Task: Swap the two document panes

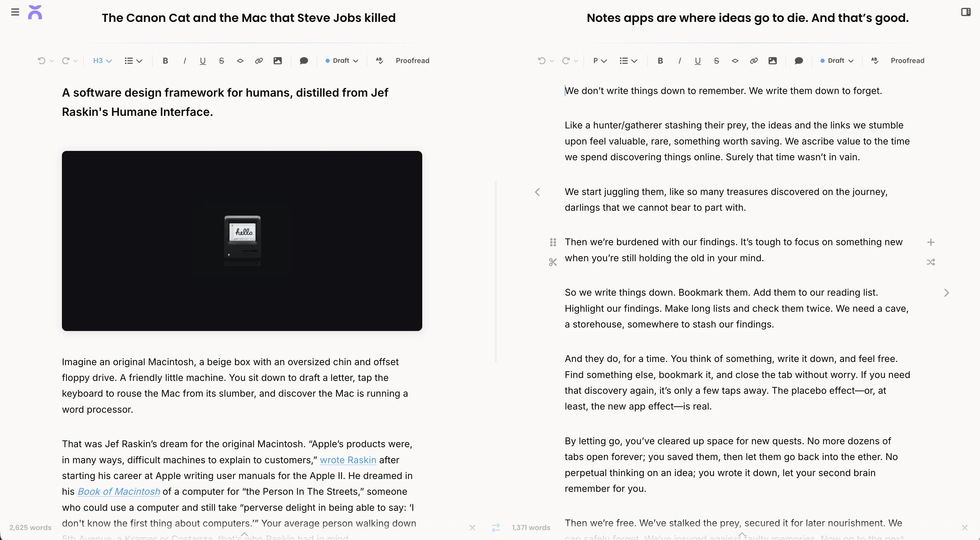Action: pyautogui.click(x=495, y=527)
